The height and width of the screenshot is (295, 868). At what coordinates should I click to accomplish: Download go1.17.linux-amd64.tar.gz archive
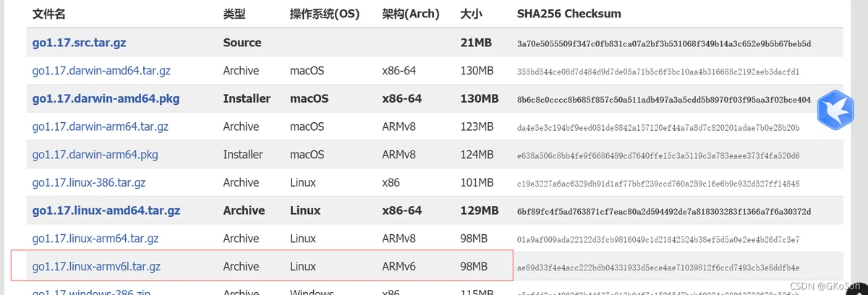tap(106, 211)
